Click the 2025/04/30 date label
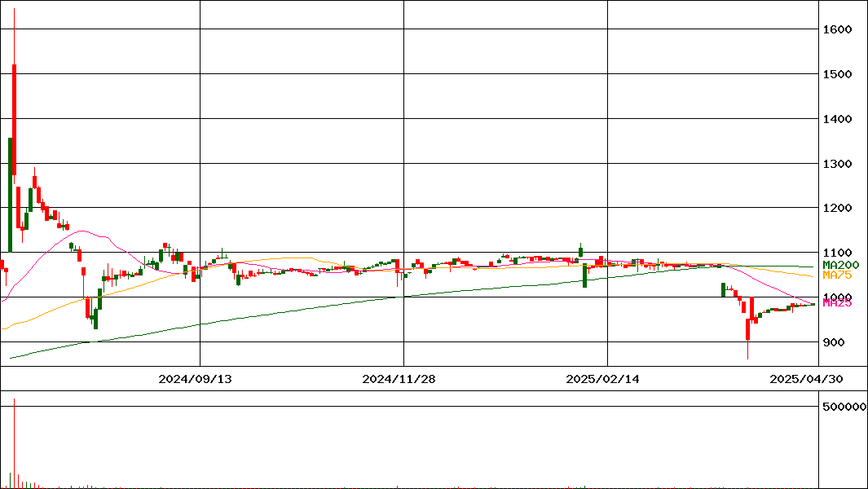 [x=807, y=379]
